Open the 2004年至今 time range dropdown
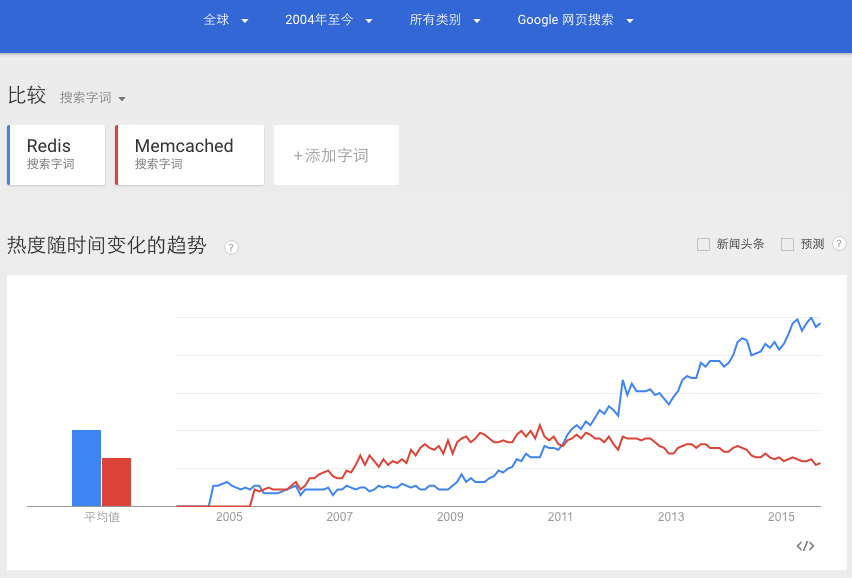The image size is (852, 578). pyautogui.click(x=327, y=19)
